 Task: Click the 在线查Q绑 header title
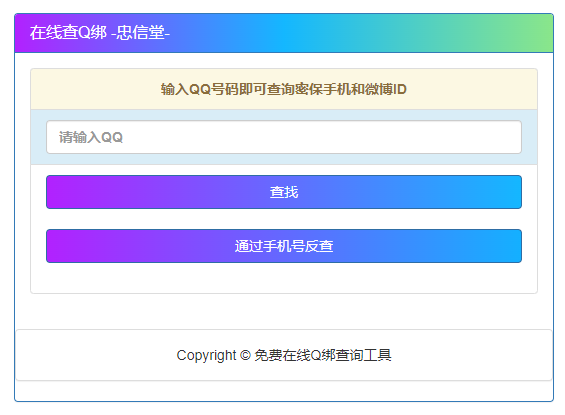[68, 32]
